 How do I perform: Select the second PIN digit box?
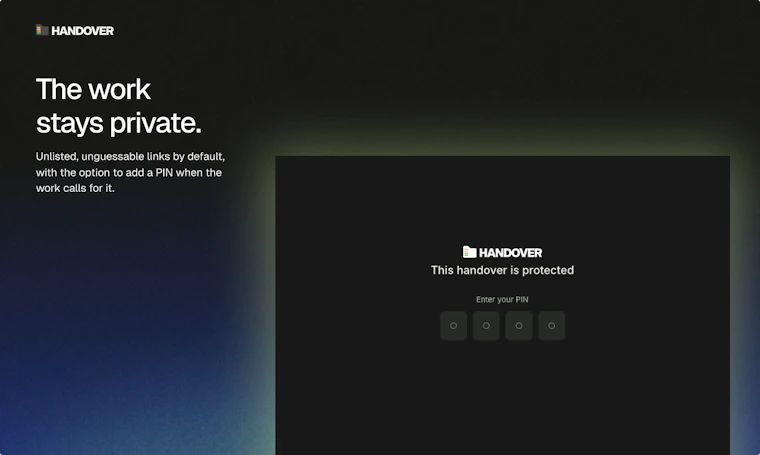point(486,326)
